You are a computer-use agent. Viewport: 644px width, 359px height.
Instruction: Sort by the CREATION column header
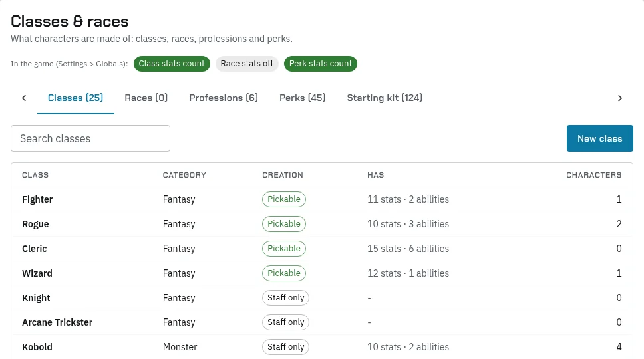tap(283, 175)
